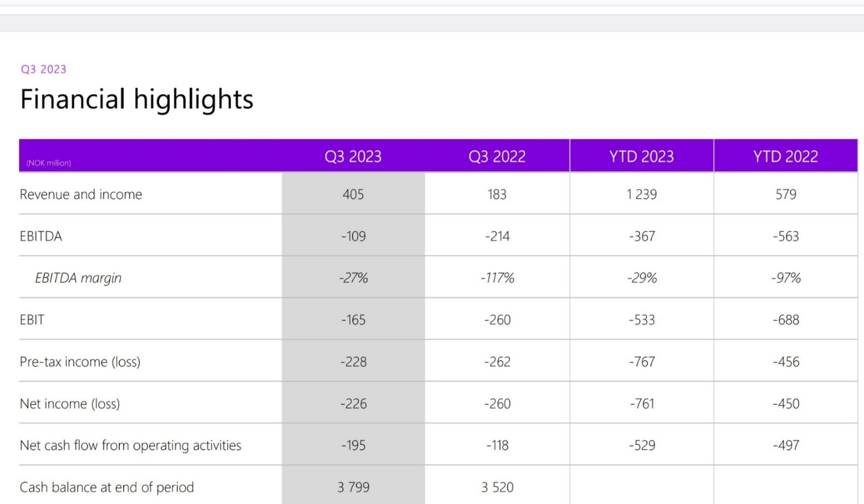This screenshot has width=864, height=504.
Task: Click the YTD 2023 revenue value 1 239
Action: coord(641,194)
